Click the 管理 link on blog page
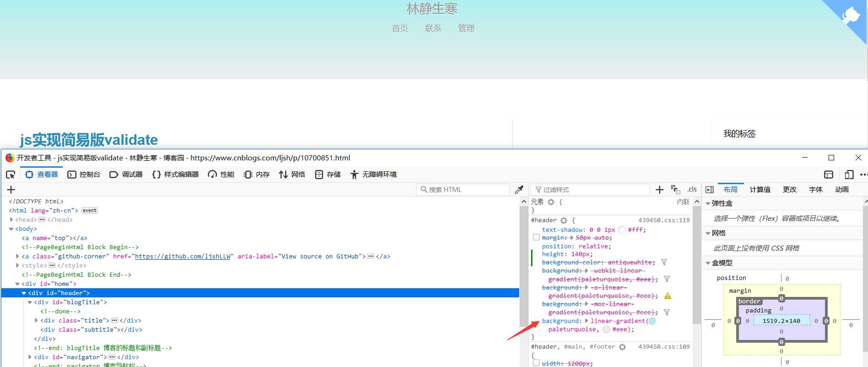This screenshot has width=868, height=367. pos(466,28)
